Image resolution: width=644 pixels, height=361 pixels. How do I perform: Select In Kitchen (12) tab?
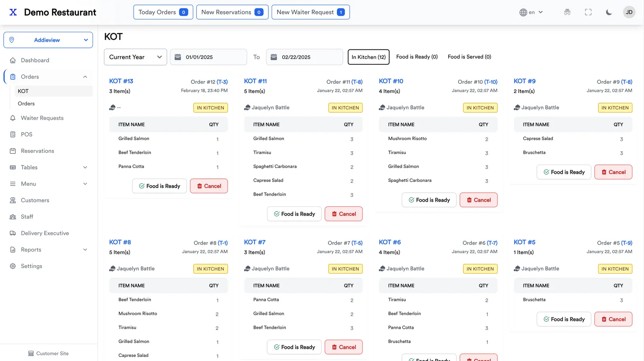[x=369, y=57]
